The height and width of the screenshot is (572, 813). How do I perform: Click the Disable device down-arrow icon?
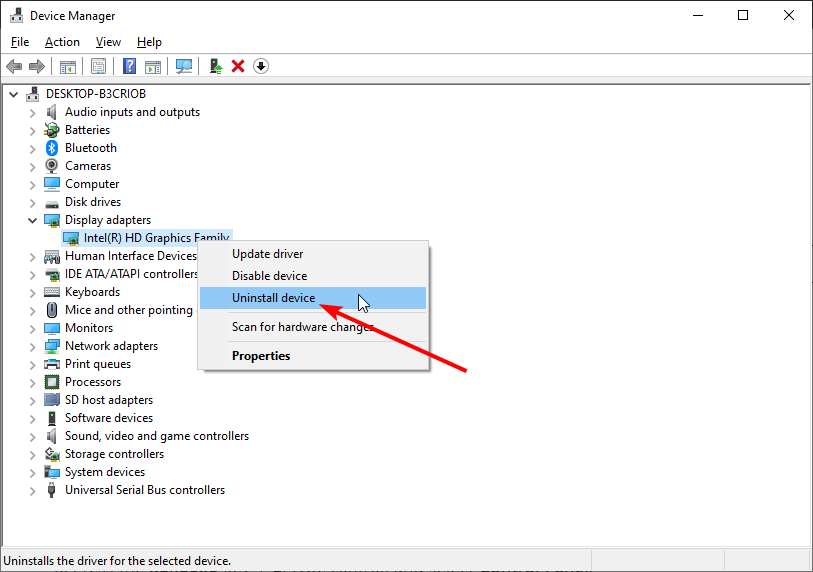coord(261,66)
